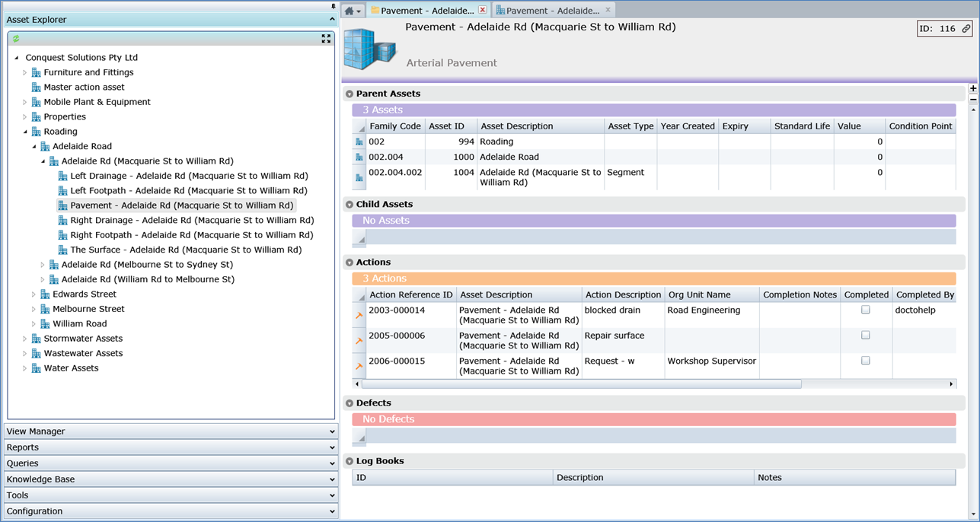Click the row icon for parent asset Roading

(x=359, y=142)
